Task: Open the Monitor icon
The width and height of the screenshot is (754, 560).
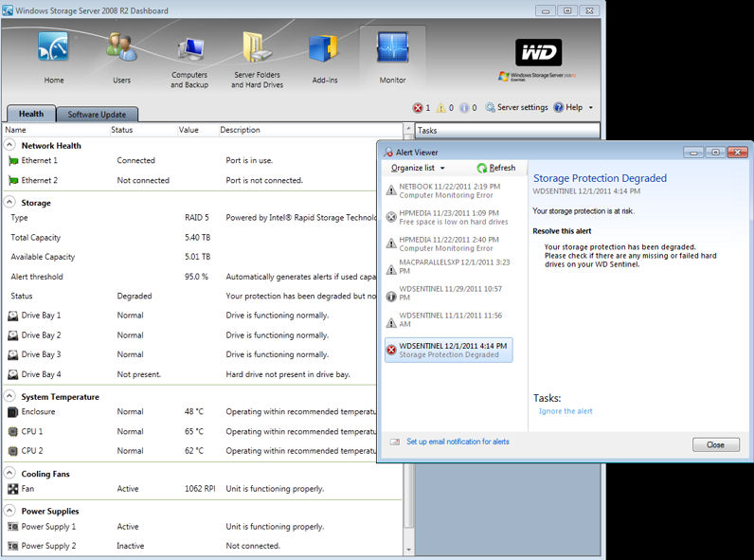Action: coord(392,47)
